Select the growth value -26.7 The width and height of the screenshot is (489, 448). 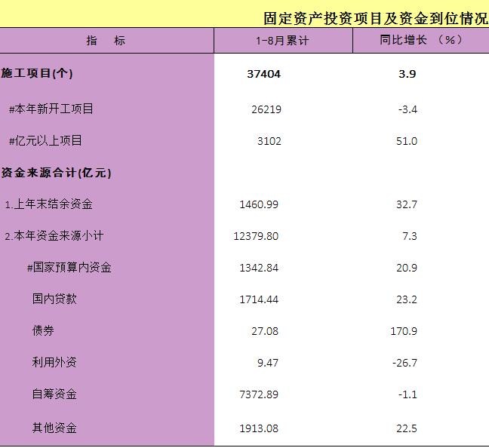404,363
